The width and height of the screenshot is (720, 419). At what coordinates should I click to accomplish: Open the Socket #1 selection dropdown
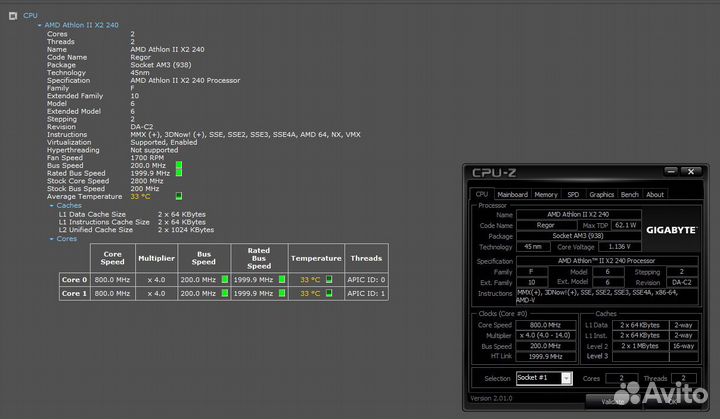[566, 378]
